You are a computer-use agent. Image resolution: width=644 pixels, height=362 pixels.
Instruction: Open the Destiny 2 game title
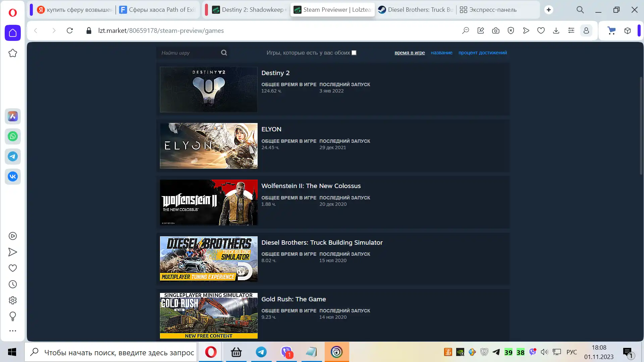(275, 73)
